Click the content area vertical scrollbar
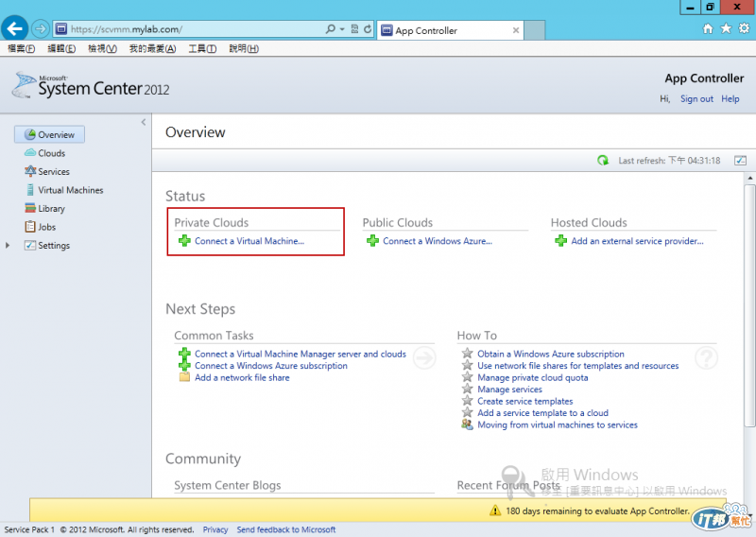 pyautogui.click(x=749, y=305)
